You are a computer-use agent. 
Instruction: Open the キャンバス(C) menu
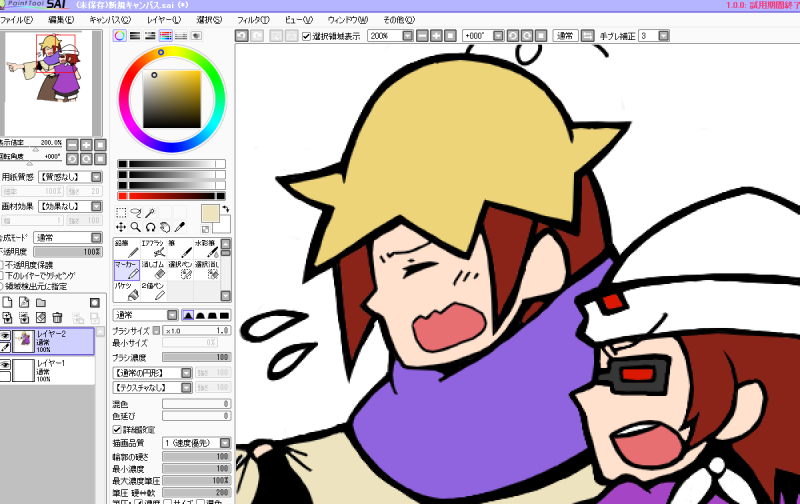click(x=110, y=20)
